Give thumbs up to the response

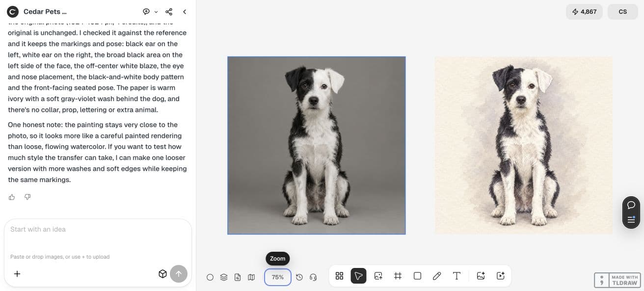click(x=12, y=197)
